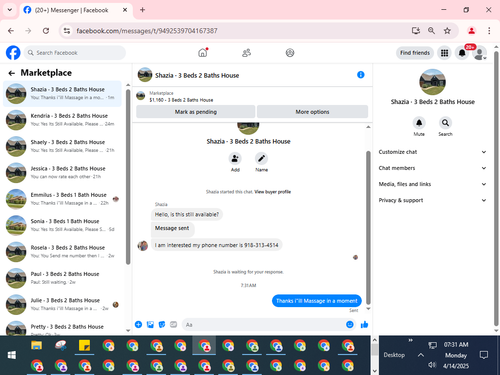Open Julie - 3 Beds 2 Baths House chat
Image resolution: width=500 pixels, height=375 pixels.
coord(62,304)
